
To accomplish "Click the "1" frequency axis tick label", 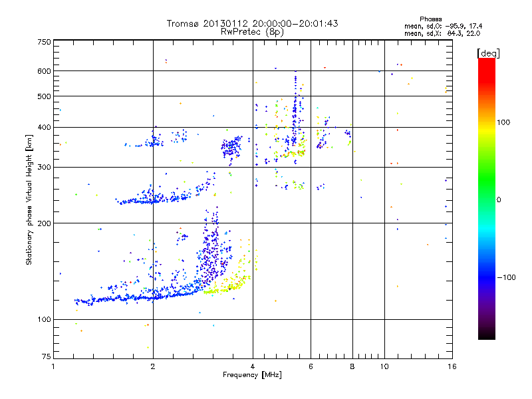I will point(53,366).
